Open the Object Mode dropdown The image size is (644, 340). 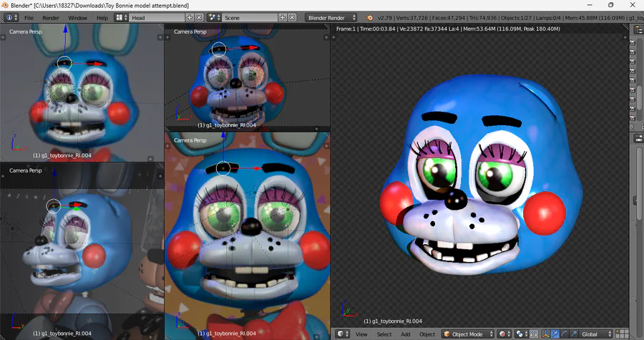point(468,334)
